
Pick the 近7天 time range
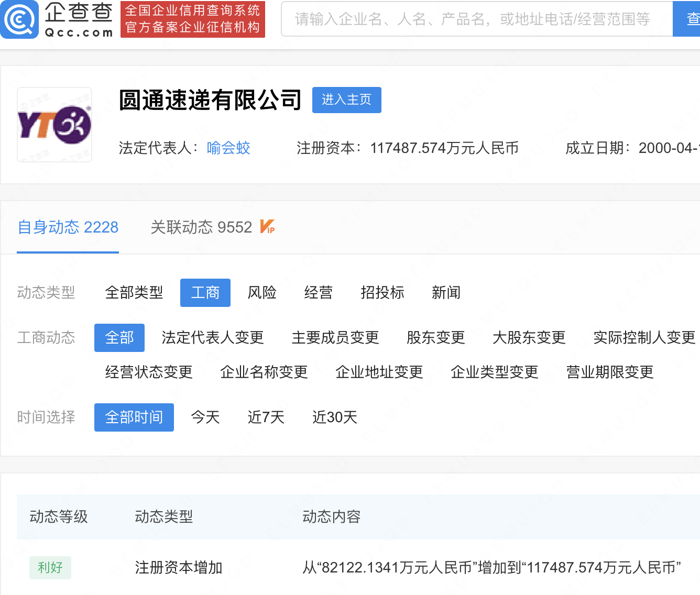click(266, 417)
